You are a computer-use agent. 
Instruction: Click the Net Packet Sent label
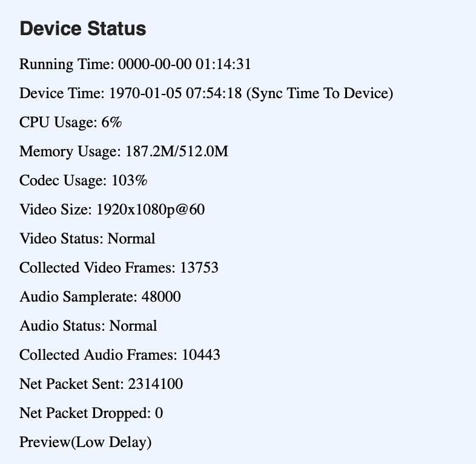pyautogui.click(x=73, y=384)
